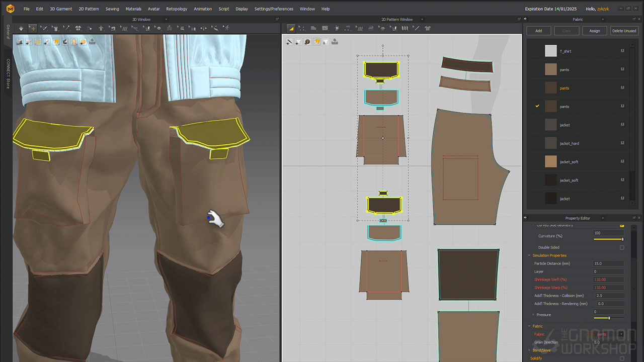644x362 pixels.
Task: Toggle the Solidify checkbox
Action: [x=622, y=358]
